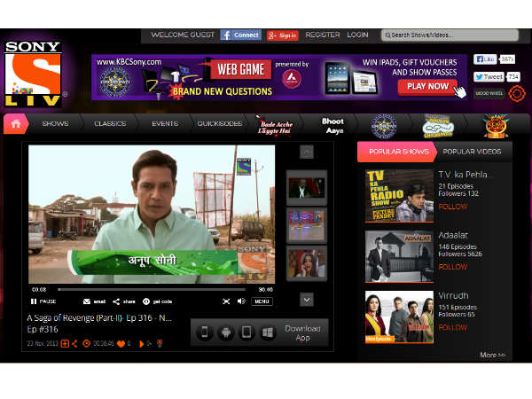
Task: Download the iPhone app icon
Action: [205, 332]
